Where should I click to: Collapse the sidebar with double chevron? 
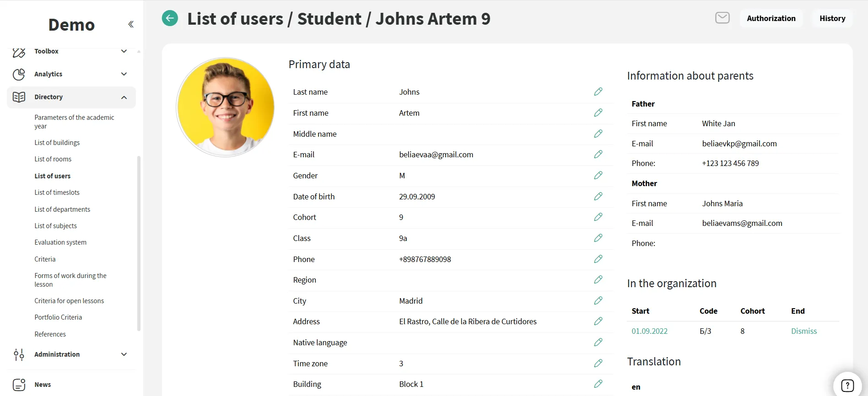tap(131, 24)
